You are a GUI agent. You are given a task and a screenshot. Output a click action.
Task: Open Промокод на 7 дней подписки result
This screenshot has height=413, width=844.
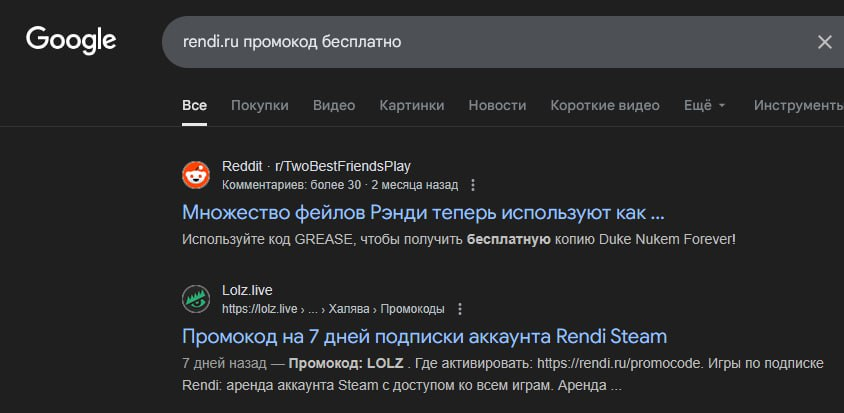tap(424, 337)
